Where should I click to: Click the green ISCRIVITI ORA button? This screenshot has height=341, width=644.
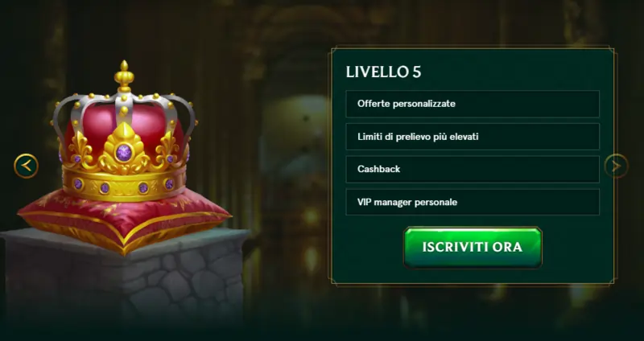pyautogui.click(x=473, y=248)
